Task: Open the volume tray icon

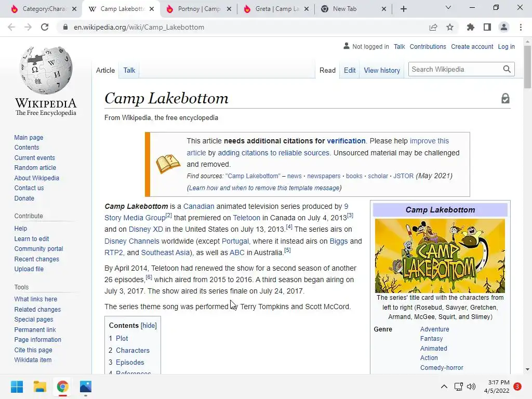Action: (471, 387)
